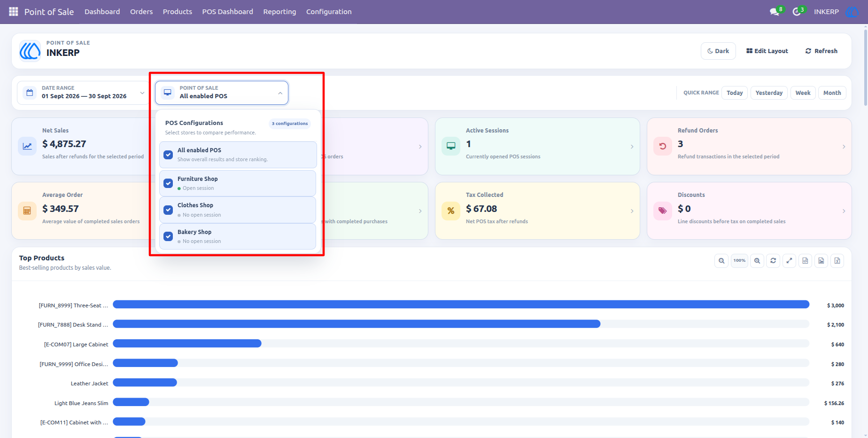Click the Large Cabinet product bar
This screenshot has height=438, width=868.
point(187,344)
